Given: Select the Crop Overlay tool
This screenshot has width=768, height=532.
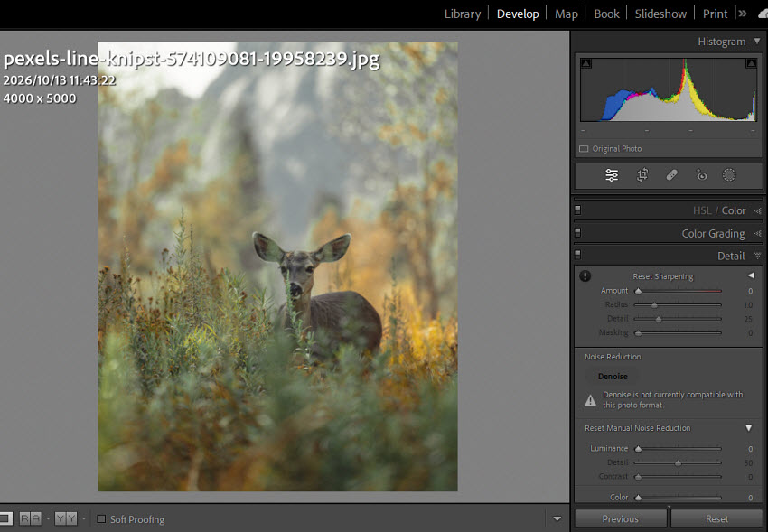Looking at the screenshot, I should click(x=642, y=175).
